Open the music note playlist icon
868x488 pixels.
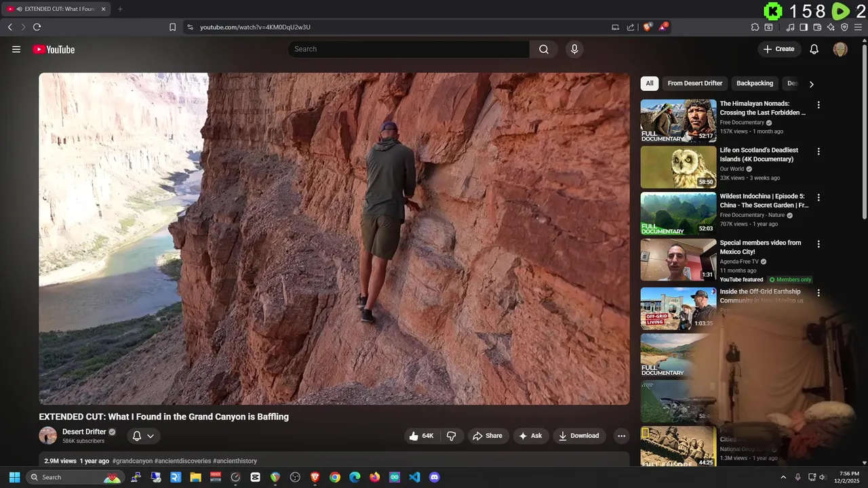[790, 27]
